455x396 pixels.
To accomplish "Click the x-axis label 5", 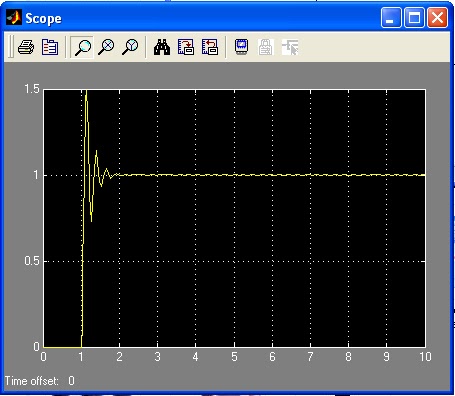I will tap(234, 357).
